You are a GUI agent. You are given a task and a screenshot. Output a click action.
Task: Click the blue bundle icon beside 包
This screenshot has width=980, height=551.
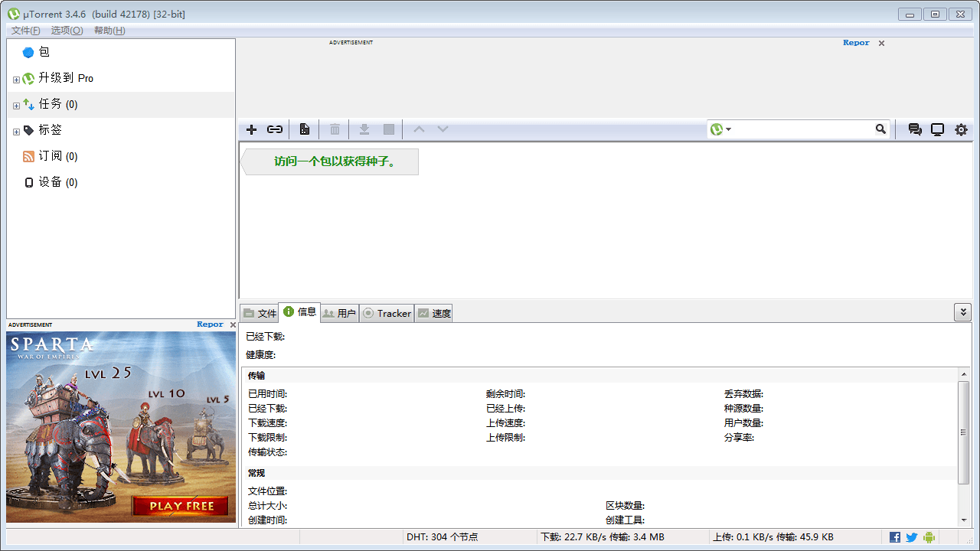[x=28, y=53]
